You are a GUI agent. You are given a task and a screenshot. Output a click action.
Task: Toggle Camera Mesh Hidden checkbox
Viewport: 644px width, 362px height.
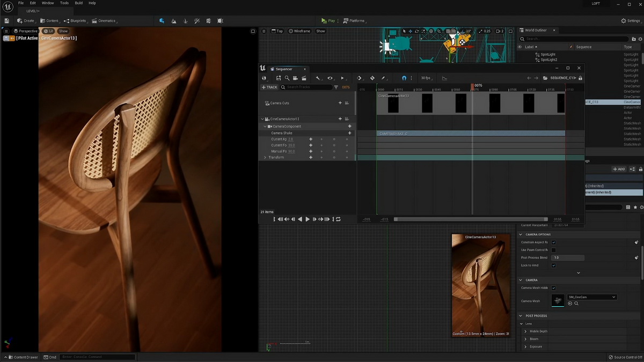(x=554, y=288)
